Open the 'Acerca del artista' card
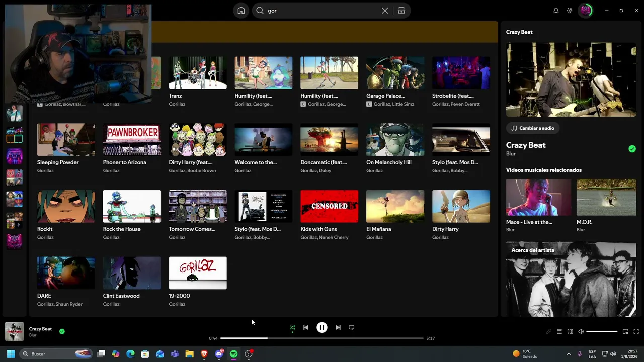The height and width of the screenshot is (362, 644). click(571, 279)
